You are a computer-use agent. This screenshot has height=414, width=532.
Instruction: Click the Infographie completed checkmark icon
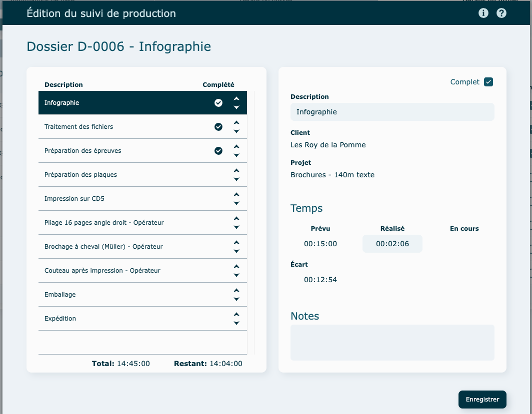pos(218,103)
